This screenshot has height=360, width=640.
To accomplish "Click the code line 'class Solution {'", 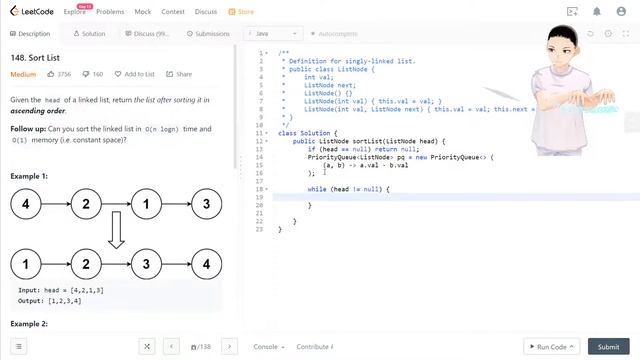I will tap(308, 133).
